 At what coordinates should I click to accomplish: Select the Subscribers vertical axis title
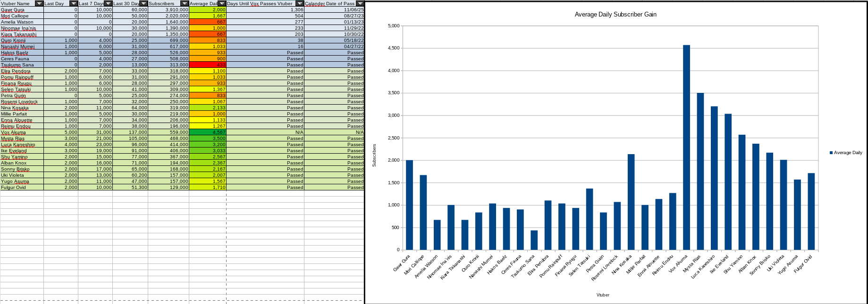click(374, 155)
